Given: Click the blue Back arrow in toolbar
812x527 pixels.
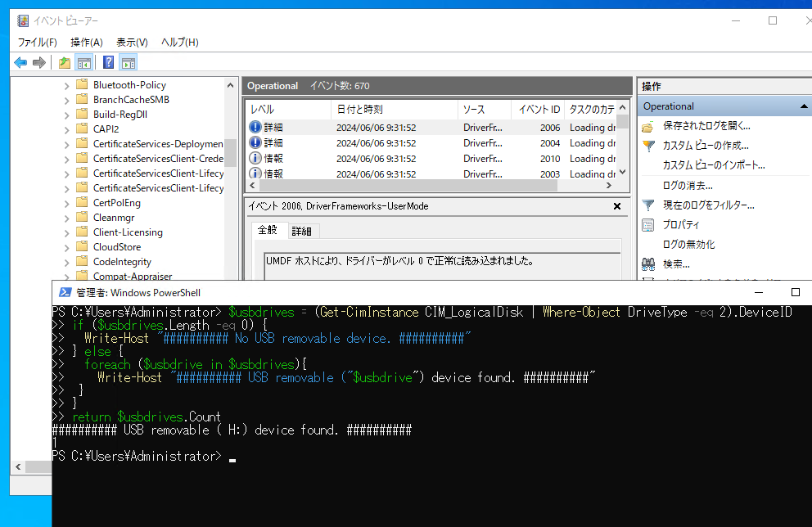Looking at the screenshot, I should (20, 63).
